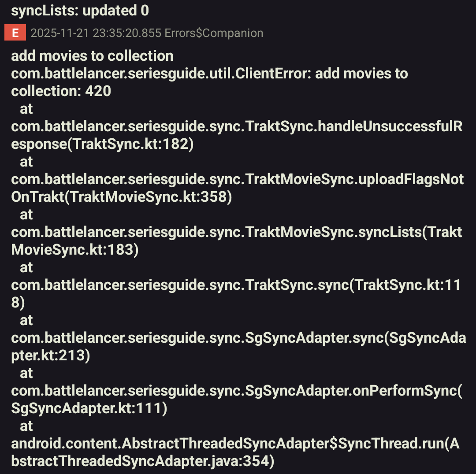Click the 2025-11-21 23:35:20.855 timestamp
476x474 pixels.
coord(96,33)
